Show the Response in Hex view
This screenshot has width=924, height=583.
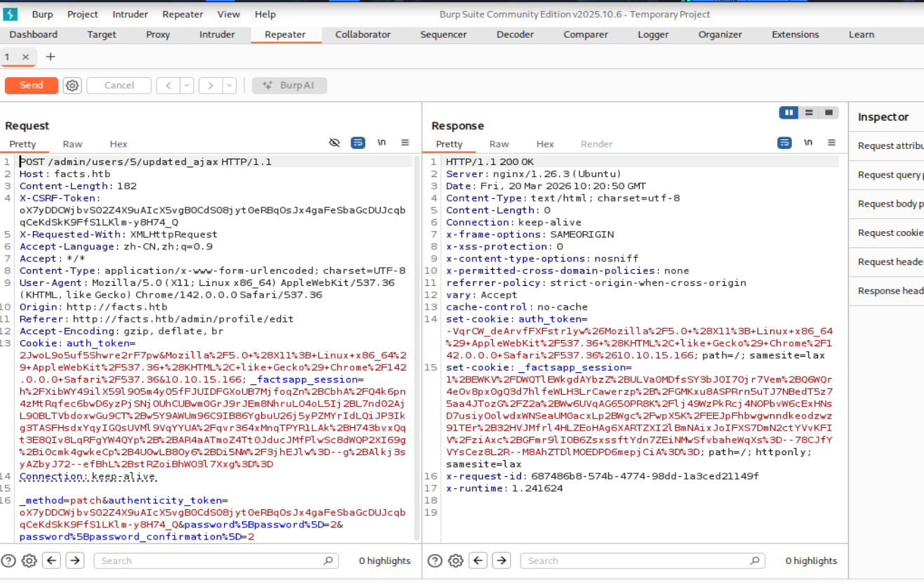[546, 144]
